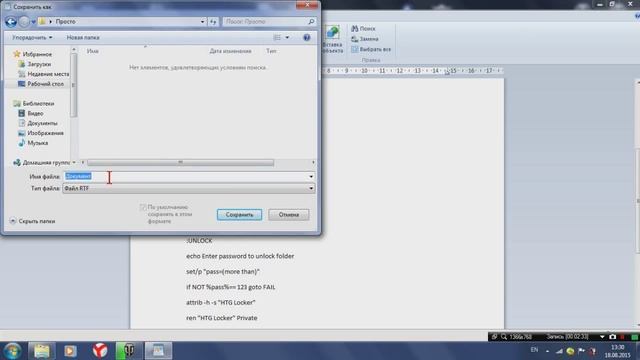Open the World of Tanks taskbar icon
This screenshot has width=640, height=360.
129,351
